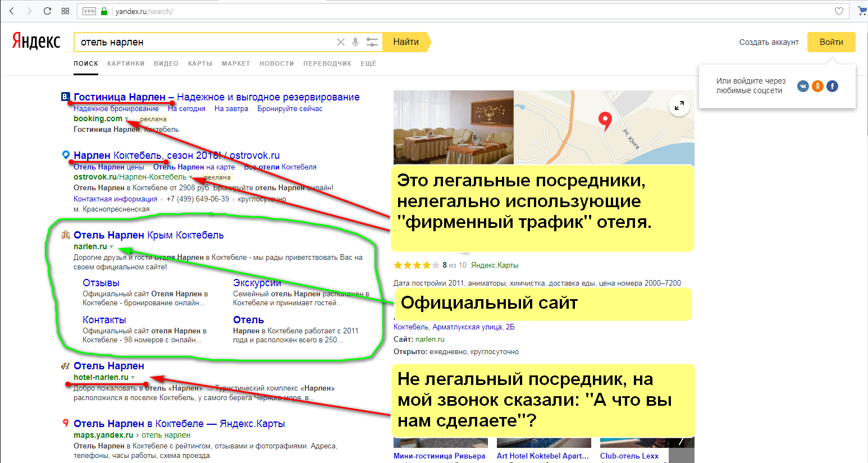Open 'На завтра' sitelink
Screen dimensions: 868x463
click(231, 109)
